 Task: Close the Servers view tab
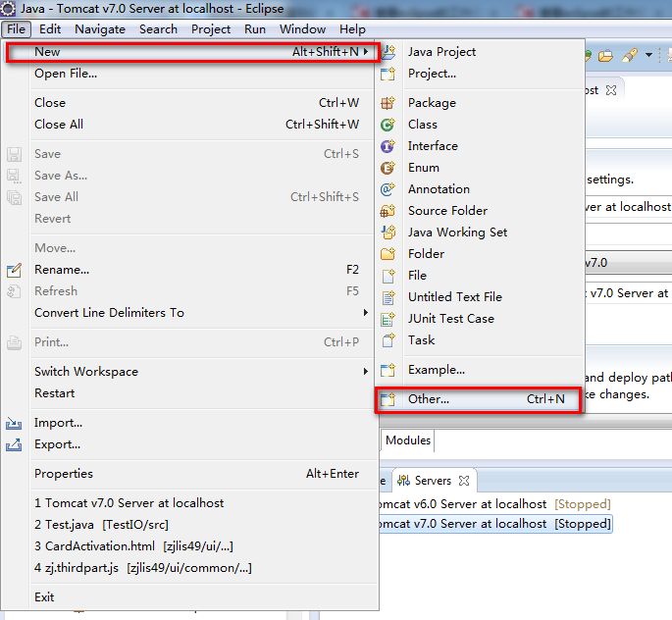(x=464, y=481)
